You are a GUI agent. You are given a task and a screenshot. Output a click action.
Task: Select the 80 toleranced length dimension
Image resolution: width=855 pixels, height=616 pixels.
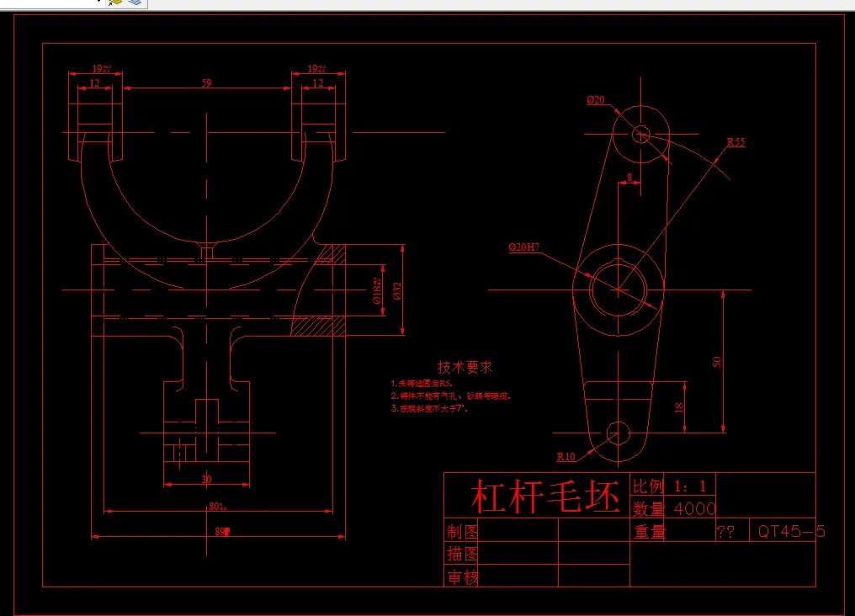(x=218, y=507)
